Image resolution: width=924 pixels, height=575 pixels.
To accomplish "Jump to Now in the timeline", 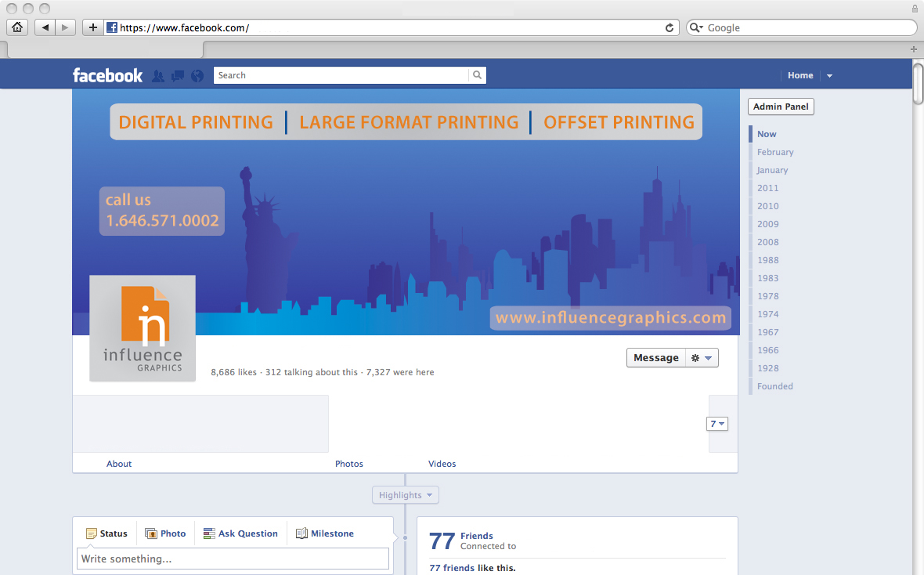I will pos(767,134).
